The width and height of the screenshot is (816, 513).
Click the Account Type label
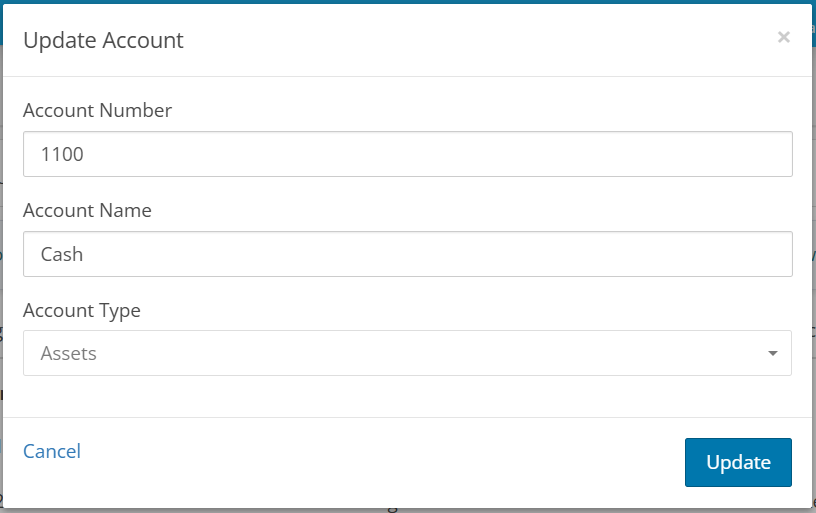pyautogui.click(x=82, y=311)
